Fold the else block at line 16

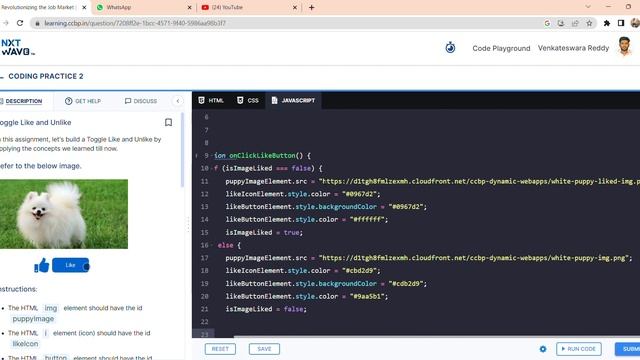211,245
